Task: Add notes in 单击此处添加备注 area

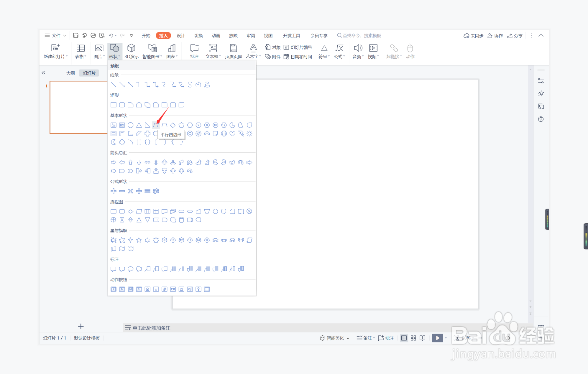Action: (151, 328)
